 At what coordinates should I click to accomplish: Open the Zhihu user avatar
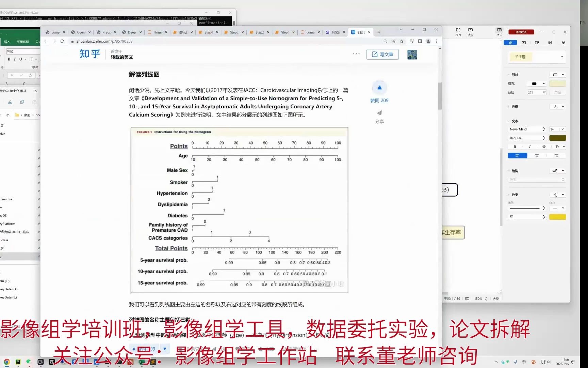click(x=412, y=55)
